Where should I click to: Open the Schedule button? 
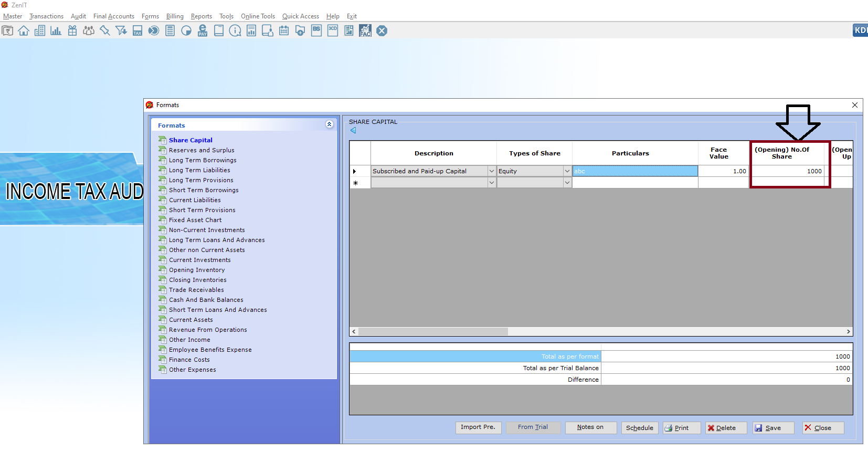[x=640, y=428]
